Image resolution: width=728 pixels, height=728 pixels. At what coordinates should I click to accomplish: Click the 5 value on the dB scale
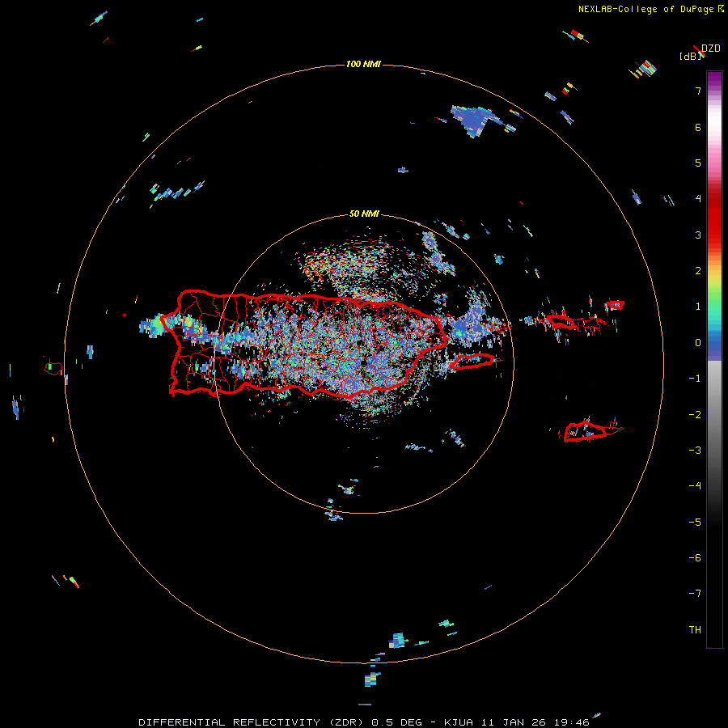698,163
